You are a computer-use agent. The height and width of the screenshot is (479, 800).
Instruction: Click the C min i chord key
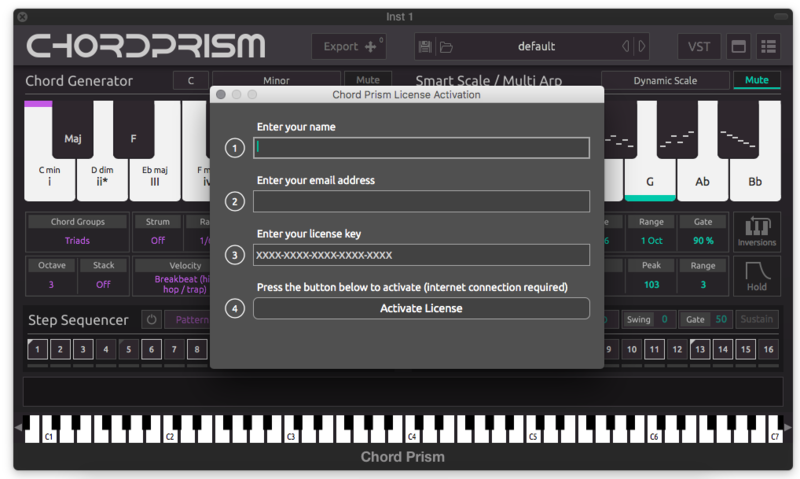[49, 177]
